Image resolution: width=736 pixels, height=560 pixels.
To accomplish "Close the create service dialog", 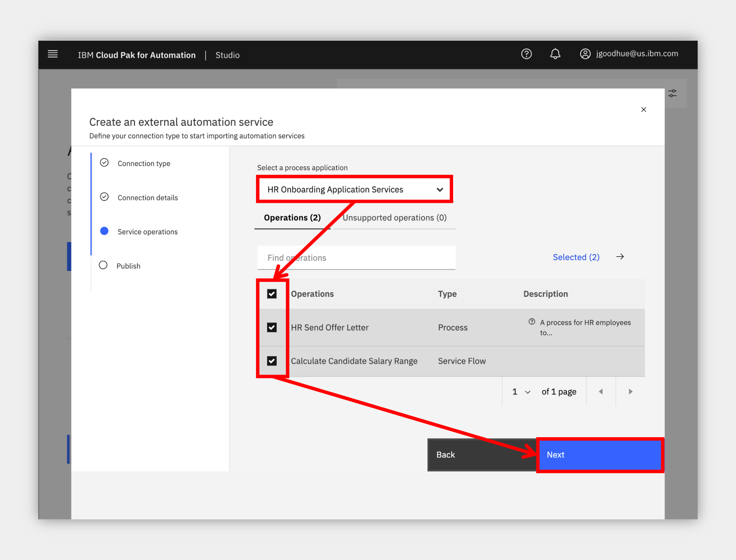I will [644, 110].
